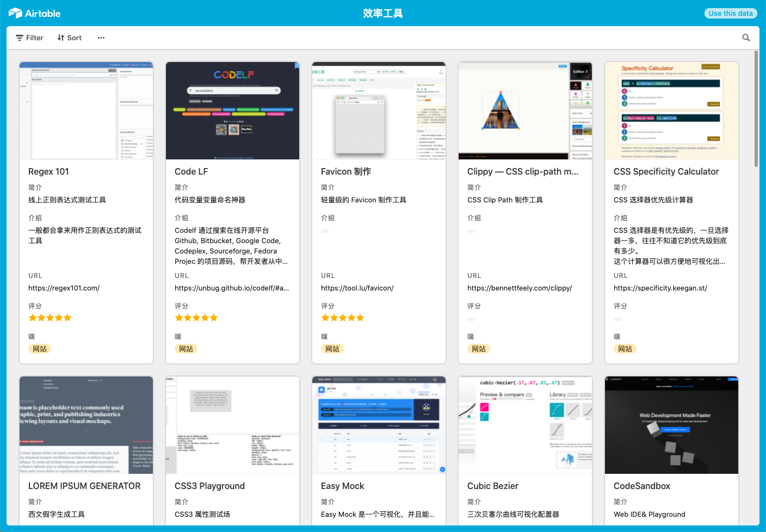Viewport: 766px width, 532px height.
Task: Click the empty rating field on CSS Specificity card
Action: tap(618, 319)
